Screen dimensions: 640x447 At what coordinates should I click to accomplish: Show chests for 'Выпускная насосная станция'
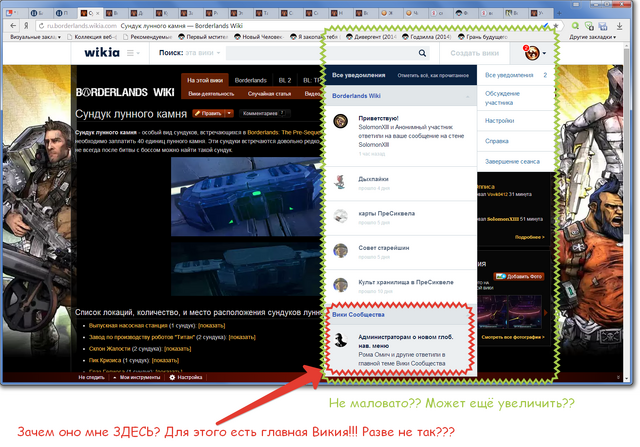click(211, 326)
